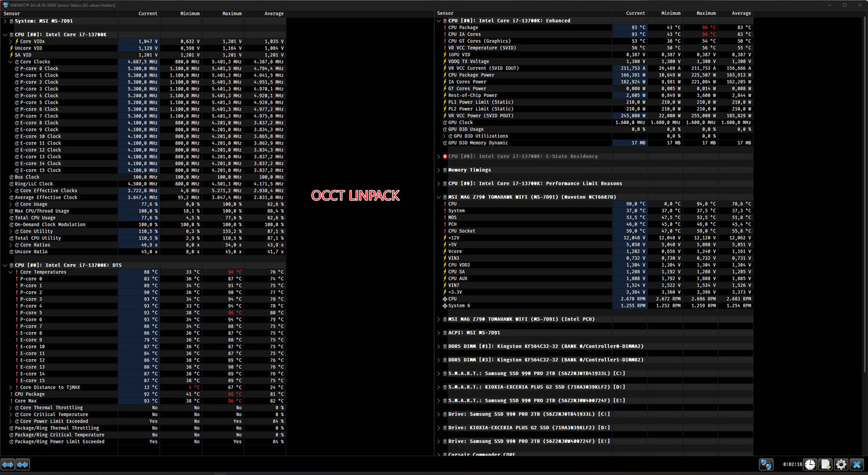Expand Performance Limit Reasons section
The height and width of the screenshot is (475, 868).
439,184
